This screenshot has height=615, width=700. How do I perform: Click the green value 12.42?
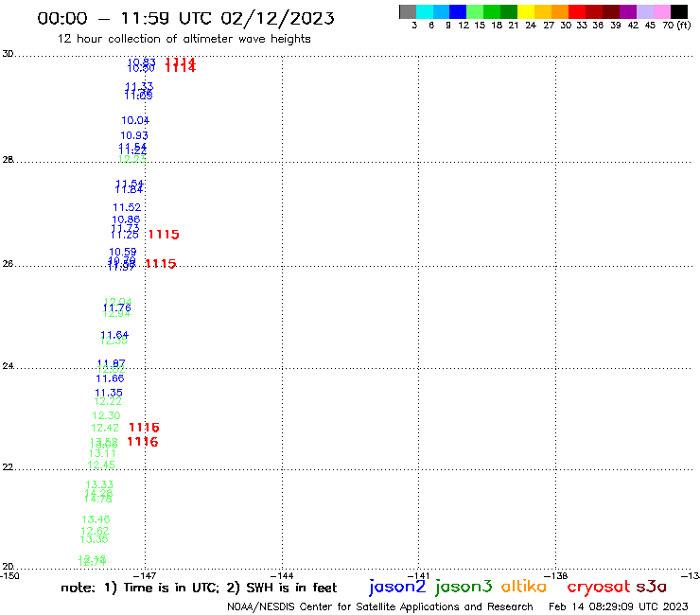[x=105, y=428]
